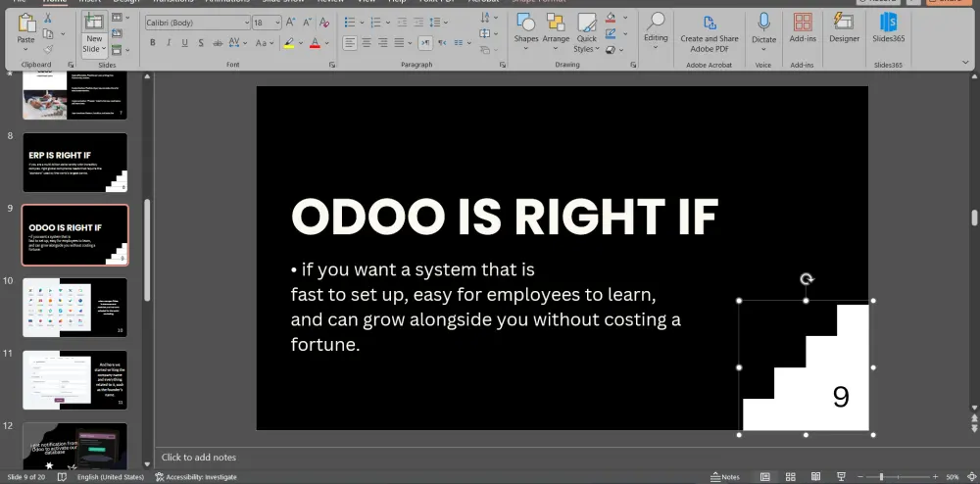Image resolution: width=980 pixels, height=484 pixels.
Task: Switch to Slide Sorter view
Action: coord(791,477)
